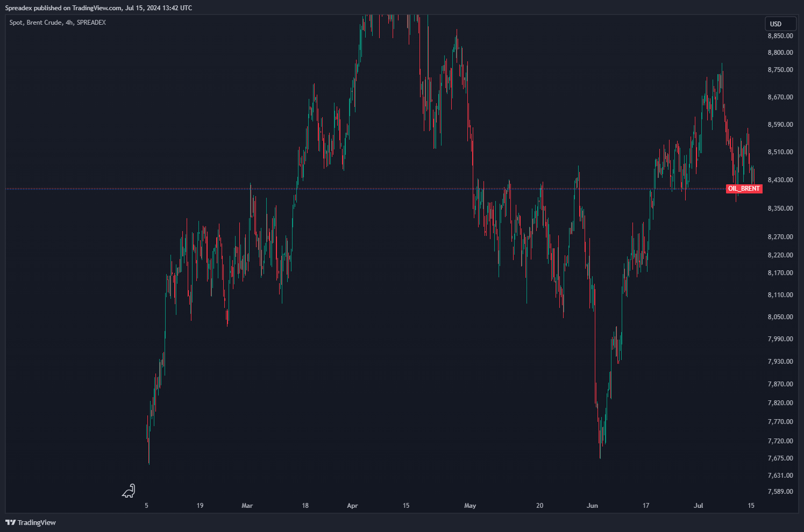Click the 'May' date on time axis

[x=470, y=506]
